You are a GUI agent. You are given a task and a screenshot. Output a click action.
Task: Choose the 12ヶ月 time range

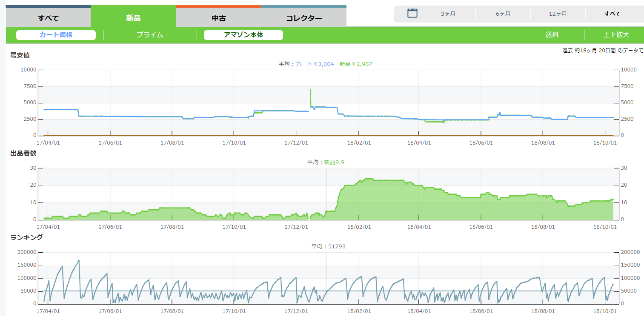[x=558, y=14]
